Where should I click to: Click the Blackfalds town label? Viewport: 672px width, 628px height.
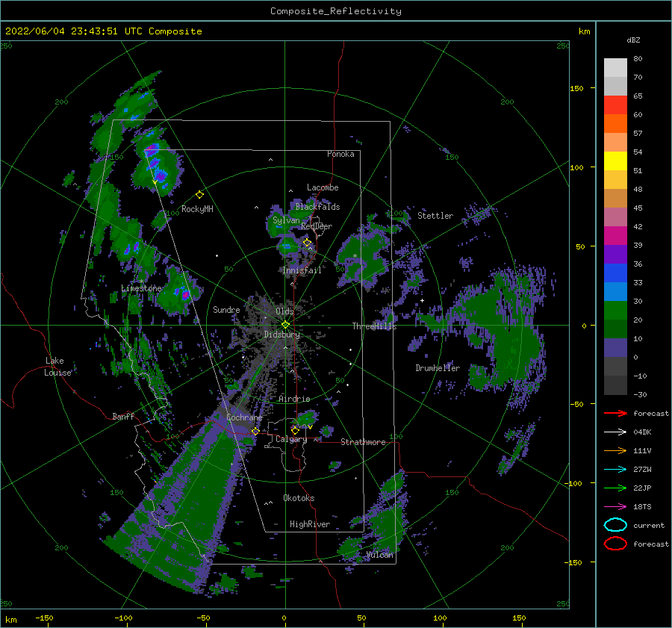coord(317,207)
